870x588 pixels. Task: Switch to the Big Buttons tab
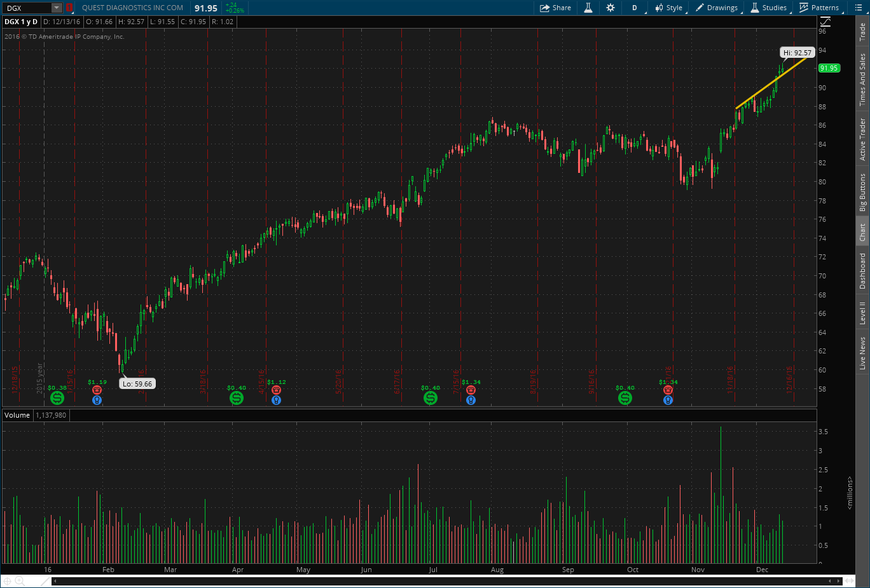[x=862, y=192]
